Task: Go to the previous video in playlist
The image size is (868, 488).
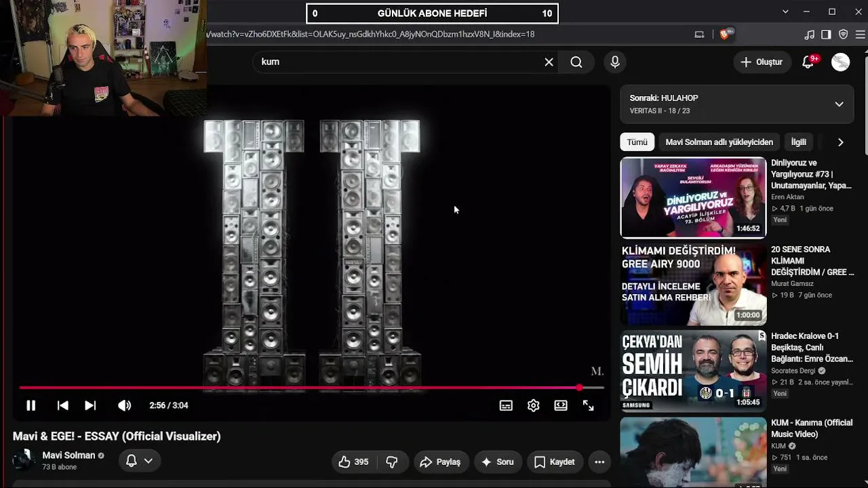Action: pyautogui.click(x=62, y=405)
